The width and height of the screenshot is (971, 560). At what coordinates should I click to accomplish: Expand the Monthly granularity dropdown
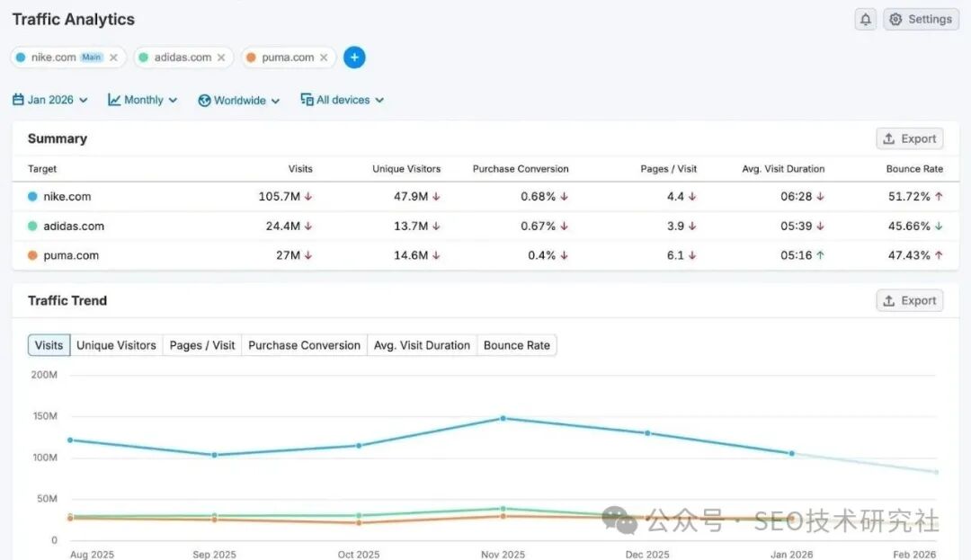143,100
